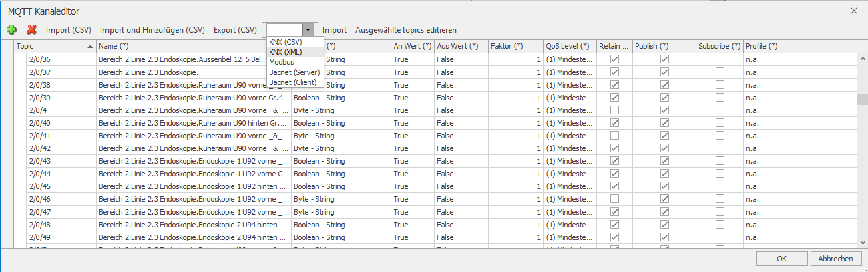Select topic cell 2/0/36
868x272 pixels.
[61, 59]
